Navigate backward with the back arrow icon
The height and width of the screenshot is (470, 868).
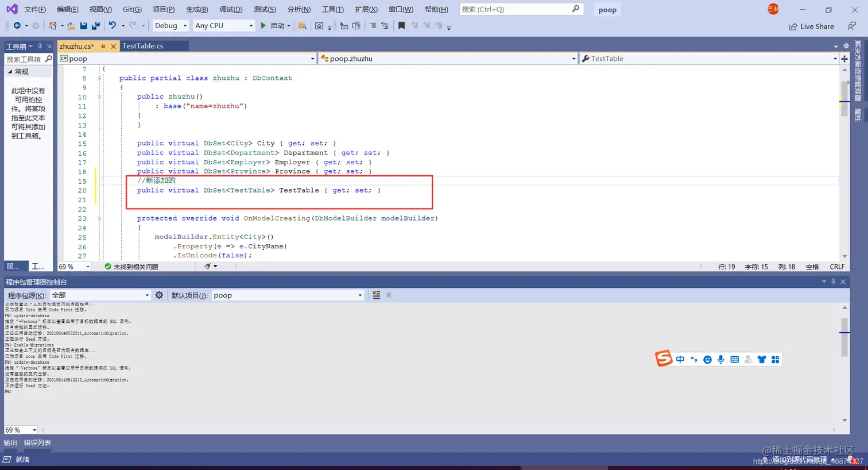coord(17,25)
